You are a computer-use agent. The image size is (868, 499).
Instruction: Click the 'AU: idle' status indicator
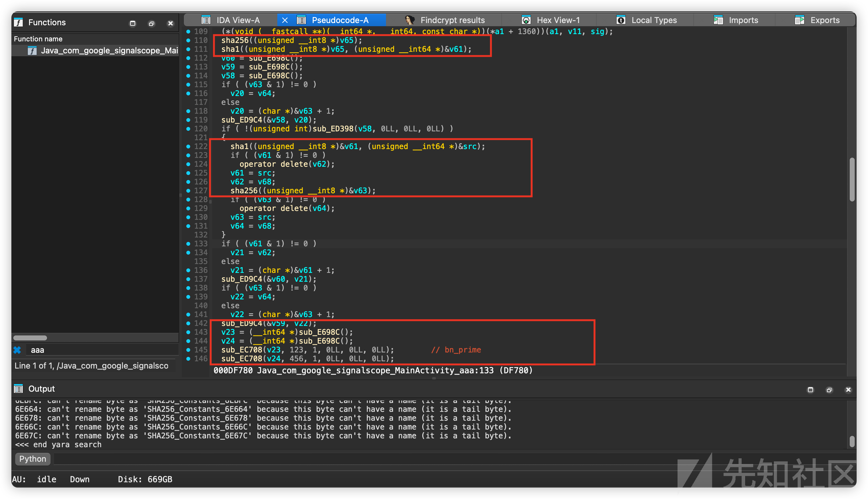(x=34, y=479)
